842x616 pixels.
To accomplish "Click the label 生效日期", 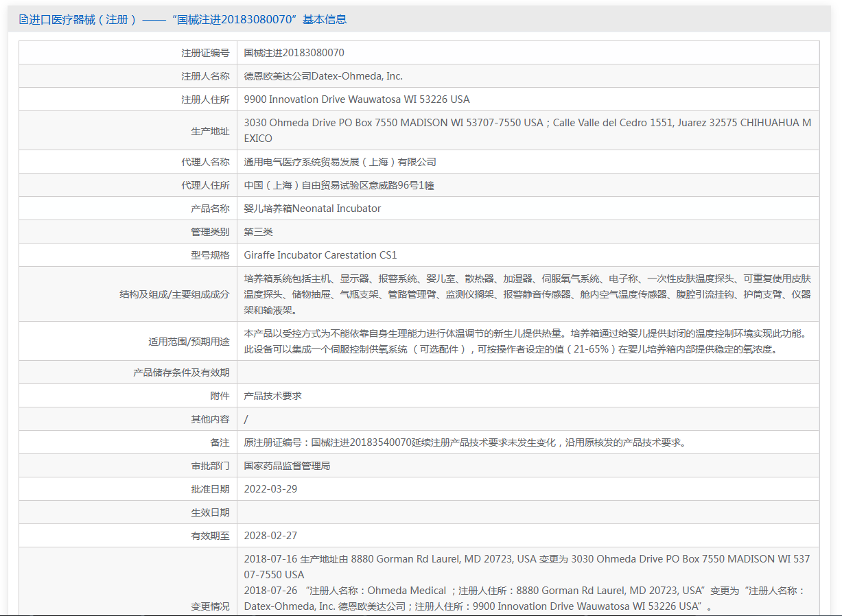I will (x=210, y=512).
